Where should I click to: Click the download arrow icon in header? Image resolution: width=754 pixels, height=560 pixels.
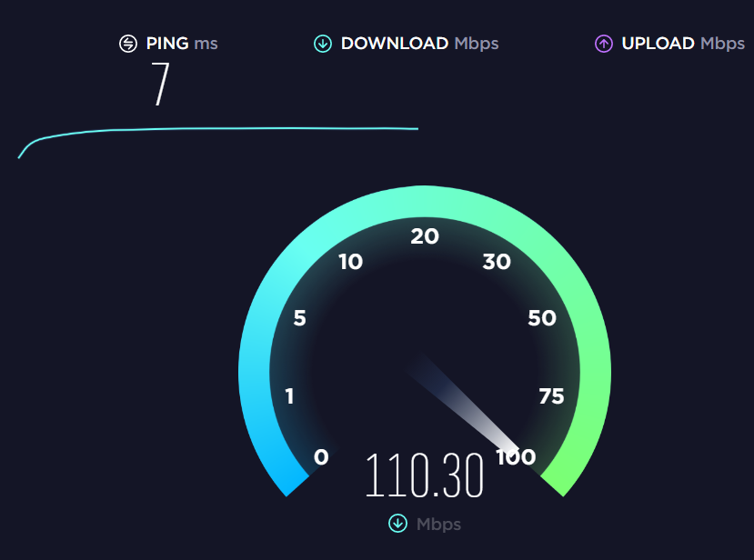click(323, 44)
